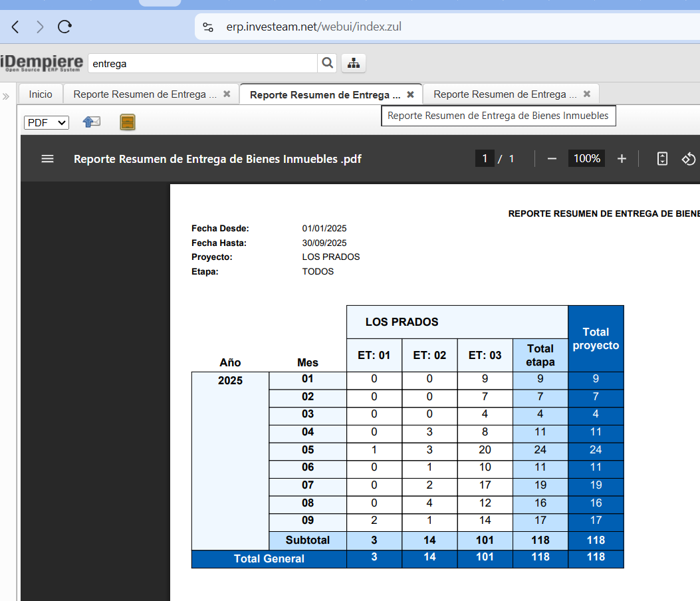
Task: Zoom out the PDF with minus button
Action: click(551, 159)
